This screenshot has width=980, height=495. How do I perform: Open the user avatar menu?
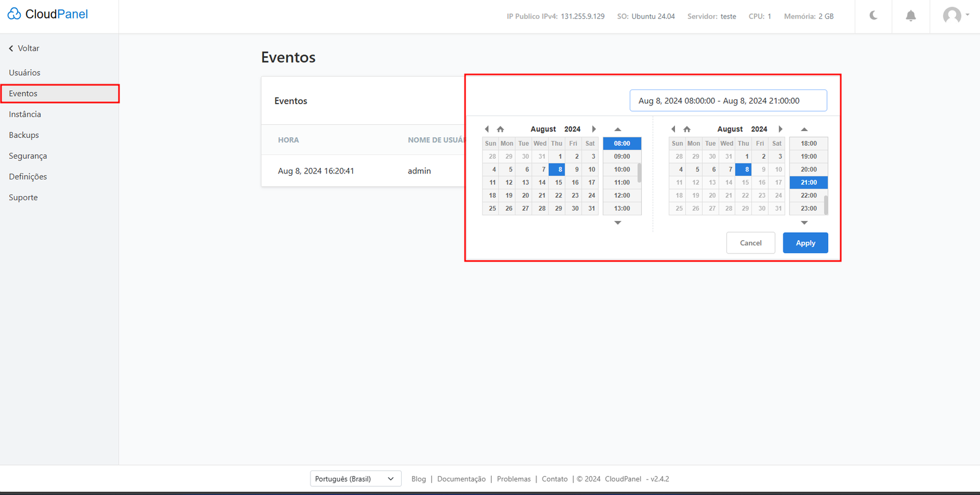[954, 16]
